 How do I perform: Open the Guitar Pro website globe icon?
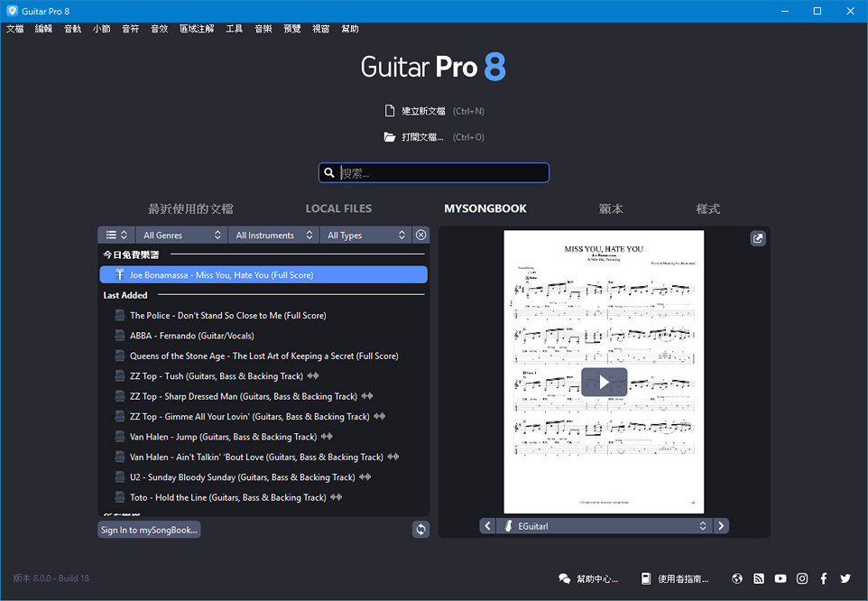(x=736, y=578)
